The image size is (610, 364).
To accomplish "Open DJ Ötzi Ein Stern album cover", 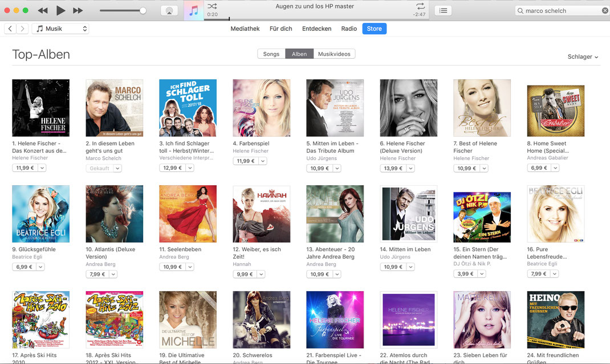I will pos(482,217).
